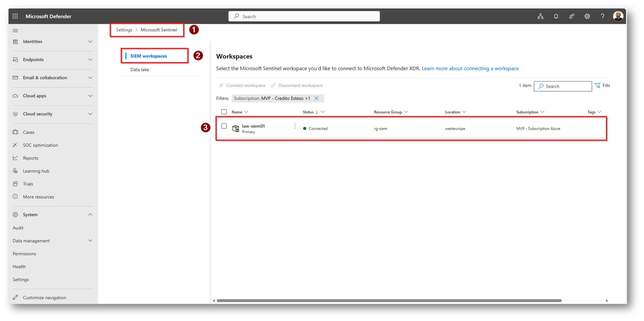The image size is (644, 321).
Task: Remove the Subscription filter chip
Action: click(x=317, y=99)
